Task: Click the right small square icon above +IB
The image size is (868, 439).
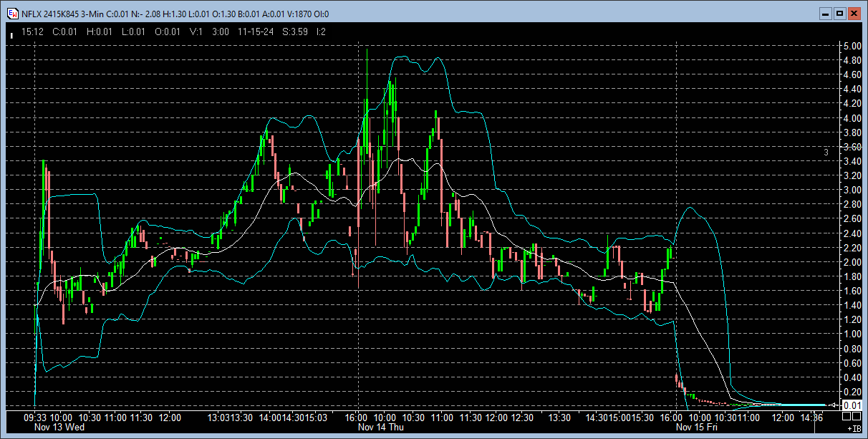Action: coord(857,416)
